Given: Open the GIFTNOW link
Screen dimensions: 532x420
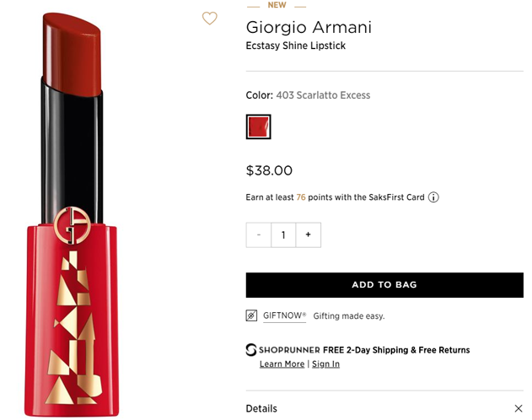Looking at the screenshot, I should tap(284, 315).
